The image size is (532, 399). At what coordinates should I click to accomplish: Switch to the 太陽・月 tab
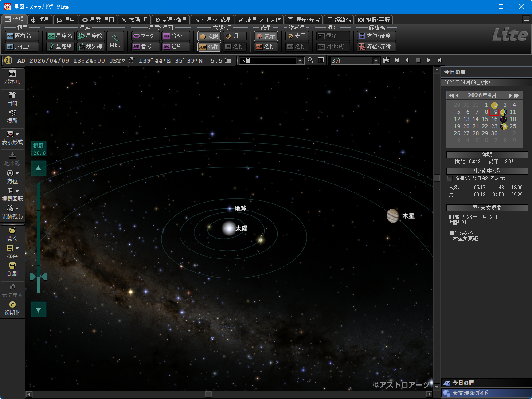pos(135,20)
